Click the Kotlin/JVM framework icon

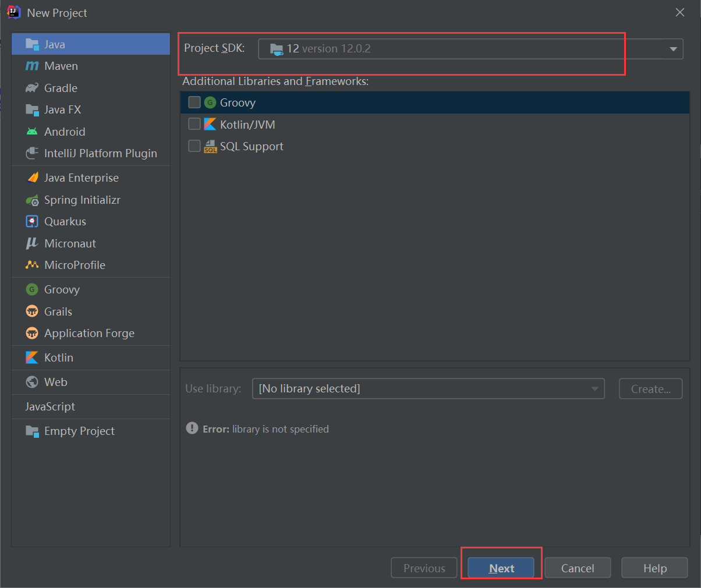click(x=210, y=124)
